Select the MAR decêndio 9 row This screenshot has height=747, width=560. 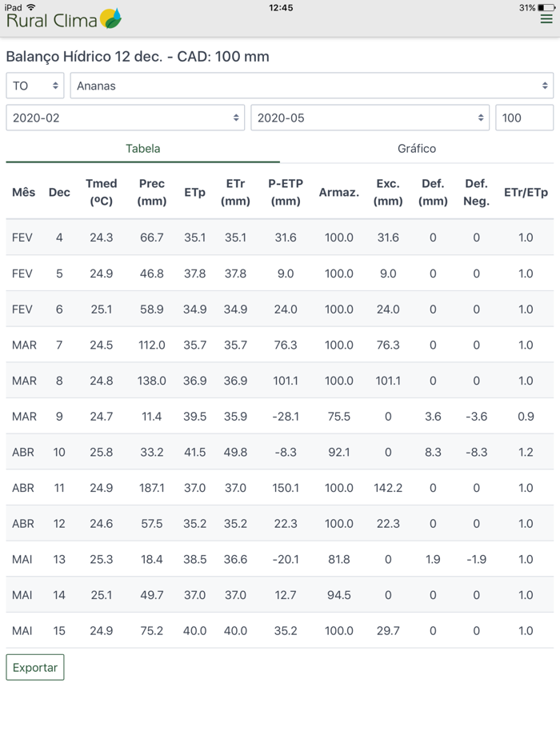[279, 416]
